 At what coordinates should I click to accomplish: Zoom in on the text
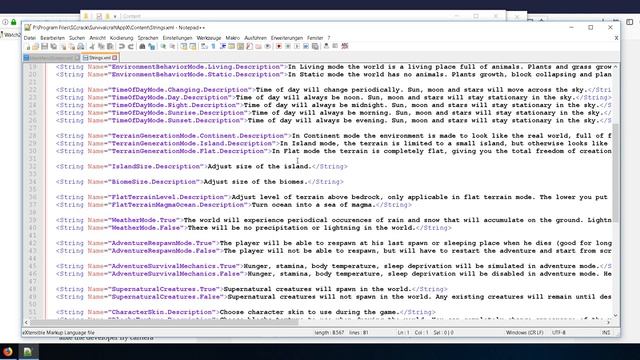tap(163, 46)
